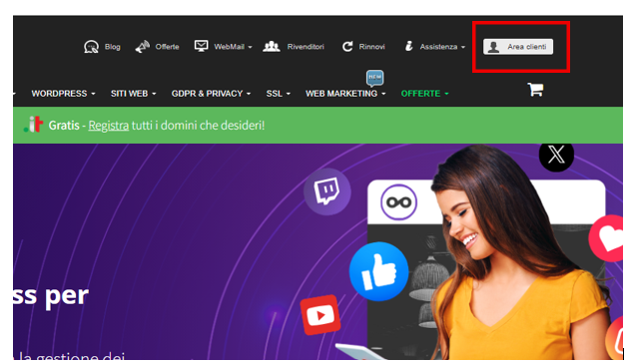Expand the WebMail dropdown arrow

pos(250,47)
